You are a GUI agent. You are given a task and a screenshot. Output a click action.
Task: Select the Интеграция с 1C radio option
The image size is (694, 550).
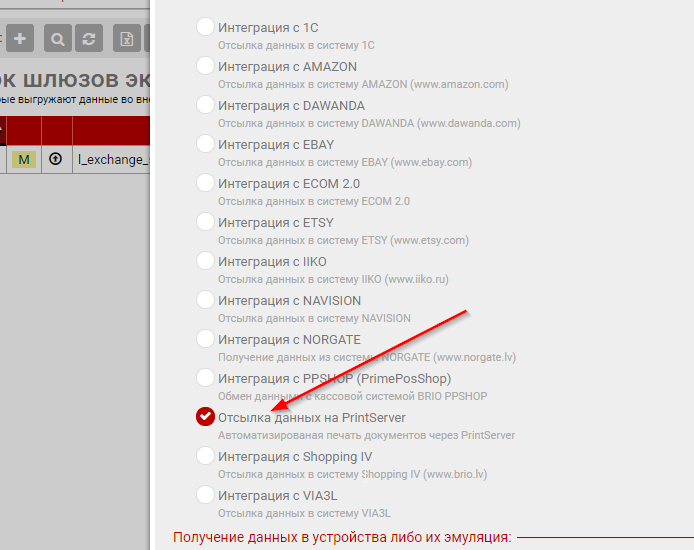coord(205,27)
